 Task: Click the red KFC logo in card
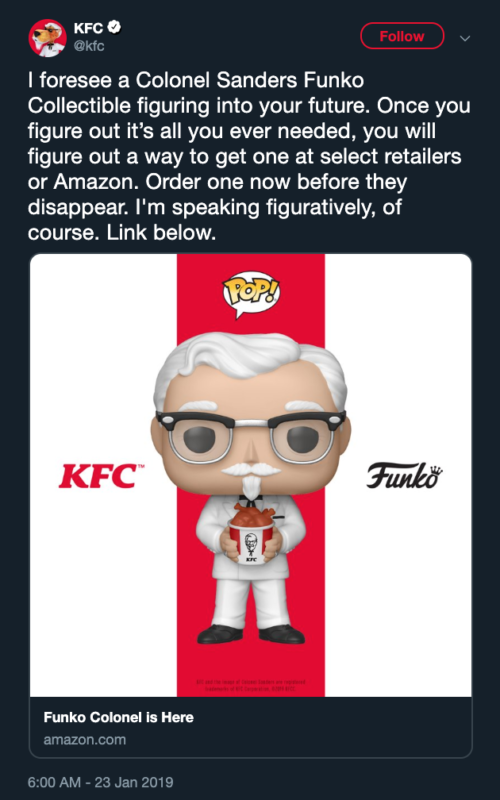click(101, 476)
